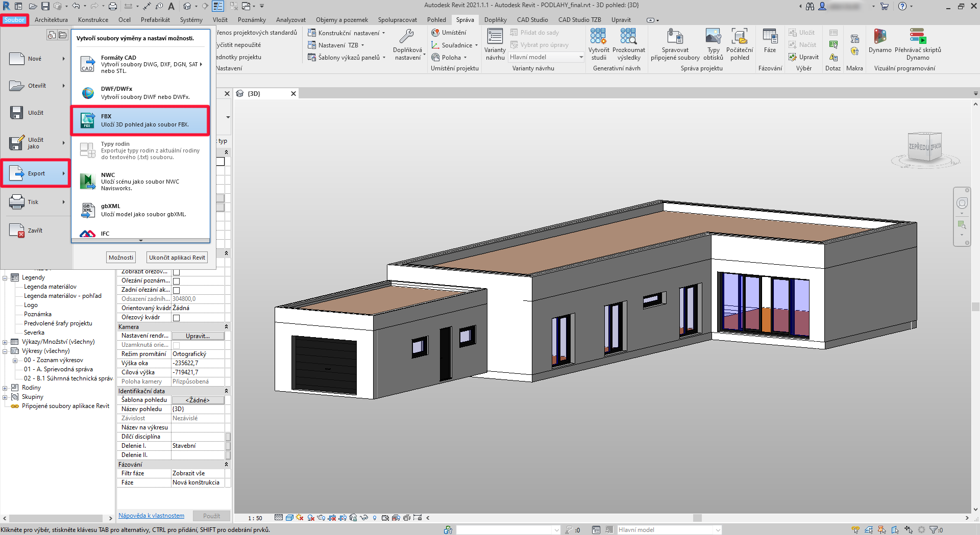
Task: Open the Nápověda k vlastnostem link
Action: 151,515
